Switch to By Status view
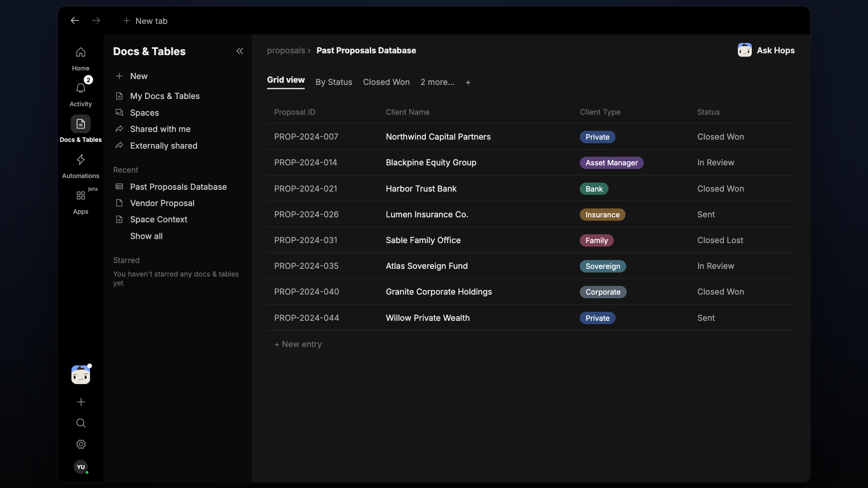This screenshot has width=868, height=488. 334,82
